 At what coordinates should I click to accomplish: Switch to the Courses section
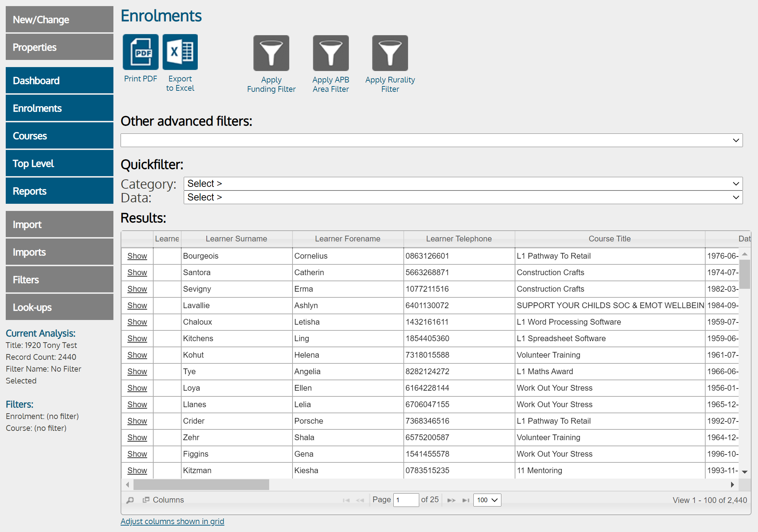coord(59,136)
